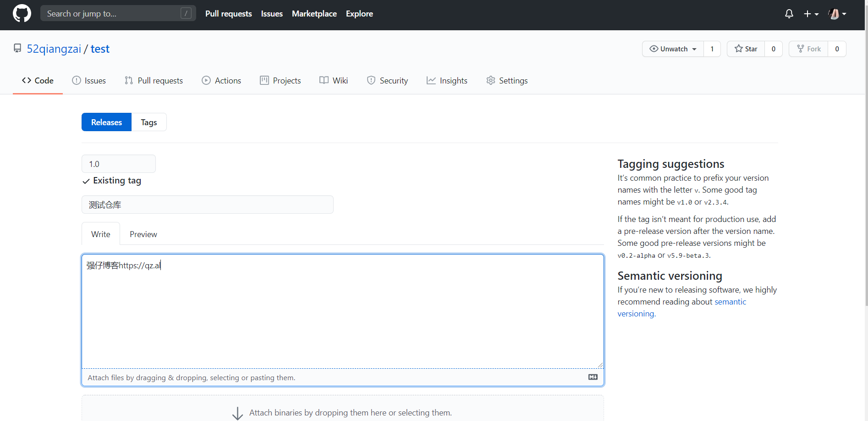Star the test repository
The image size is (868, 421).
click(746, 49)
